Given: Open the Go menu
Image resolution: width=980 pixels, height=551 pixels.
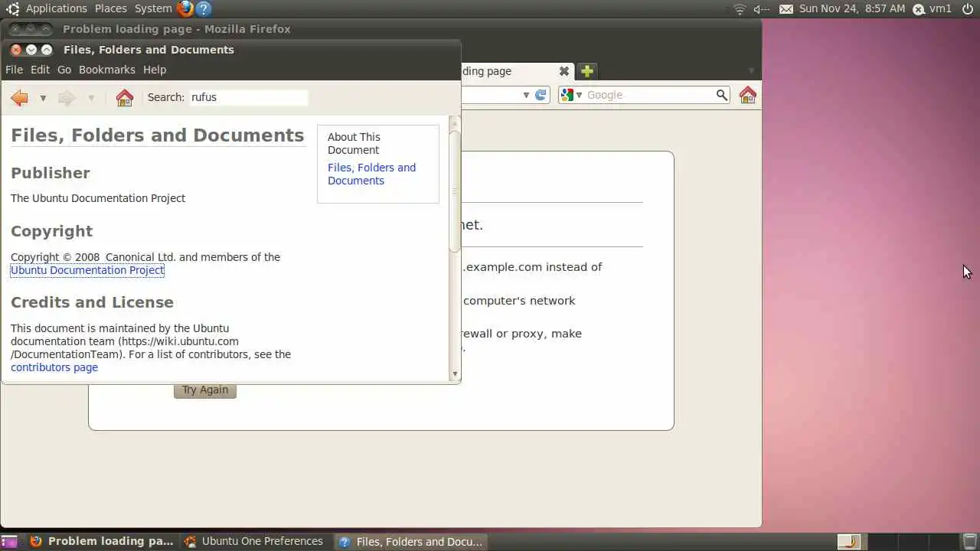Looking at the screenshot, I should [x=64, y=70].
